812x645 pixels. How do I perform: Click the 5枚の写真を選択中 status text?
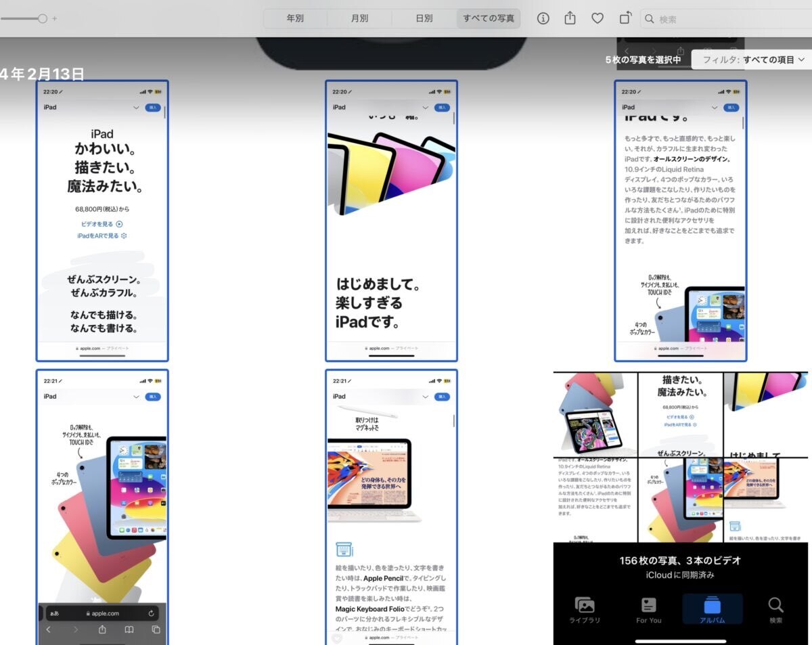(x=643, y=60)
